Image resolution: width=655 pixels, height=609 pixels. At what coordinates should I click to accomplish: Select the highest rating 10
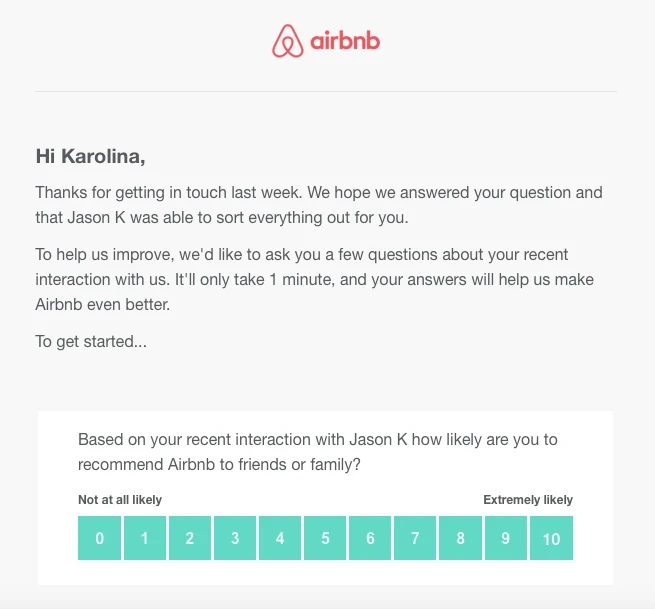(x=551, y=538)
